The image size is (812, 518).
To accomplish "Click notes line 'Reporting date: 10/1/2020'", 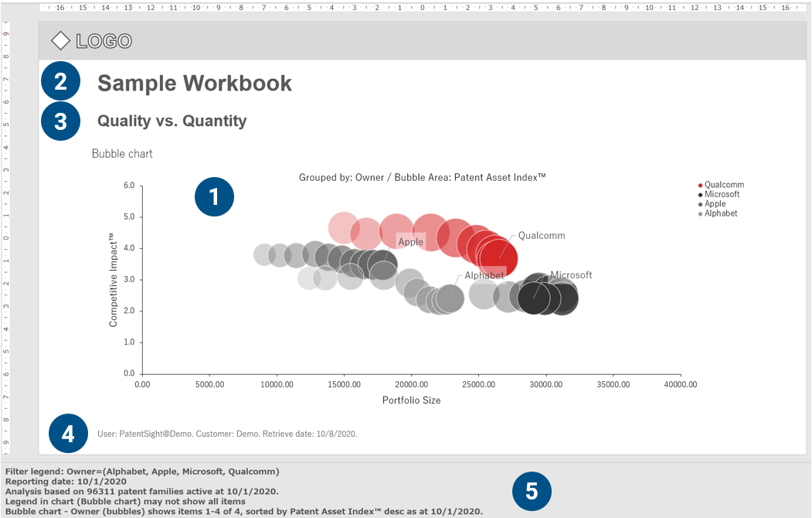I will pos(66,481).
